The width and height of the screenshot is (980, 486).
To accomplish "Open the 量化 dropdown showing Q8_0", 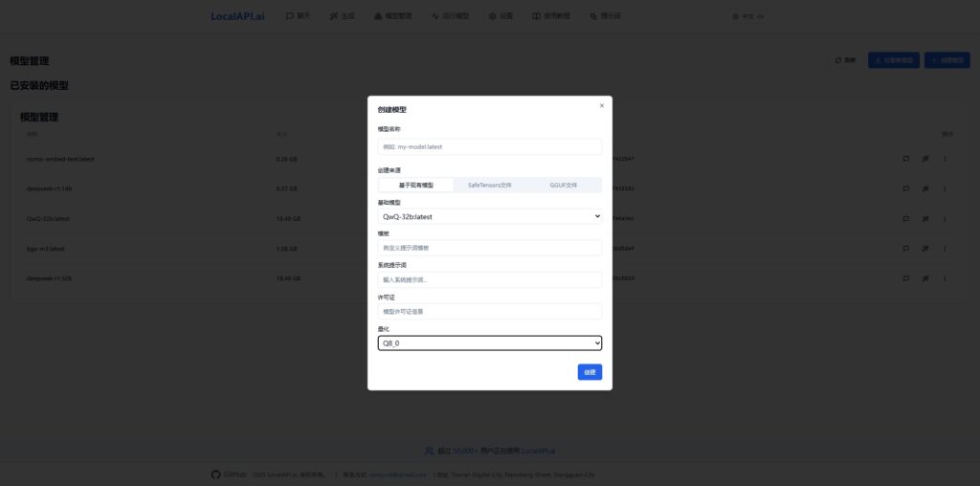I will point(489,342).
